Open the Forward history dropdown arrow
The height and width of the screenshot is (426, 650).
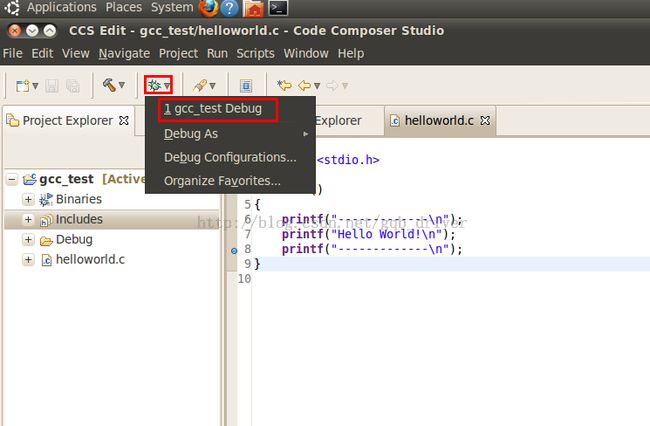[x=345, y=86]
